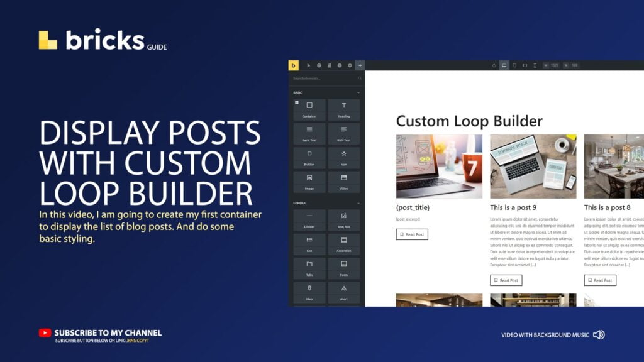Click the magnifier icon in the element search
This screenshot has height=362, width=644.
click(360, 78)
